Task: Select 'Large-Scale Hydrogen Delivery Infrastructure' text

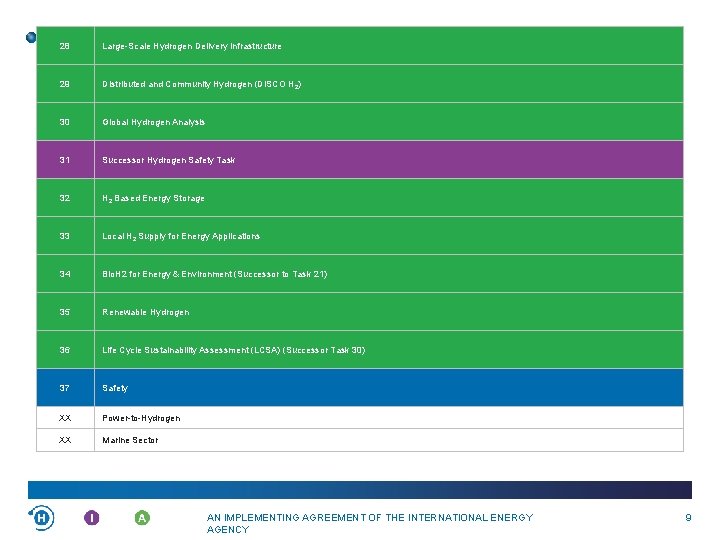Action: click(192, 46)
